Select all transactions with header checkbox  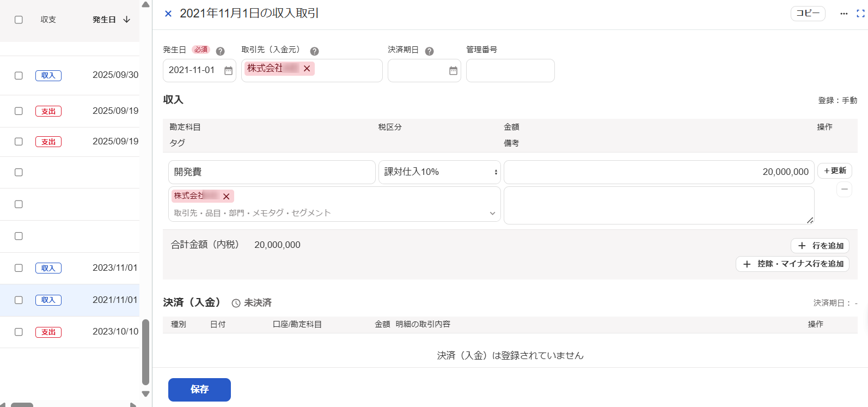coord(19,20)
